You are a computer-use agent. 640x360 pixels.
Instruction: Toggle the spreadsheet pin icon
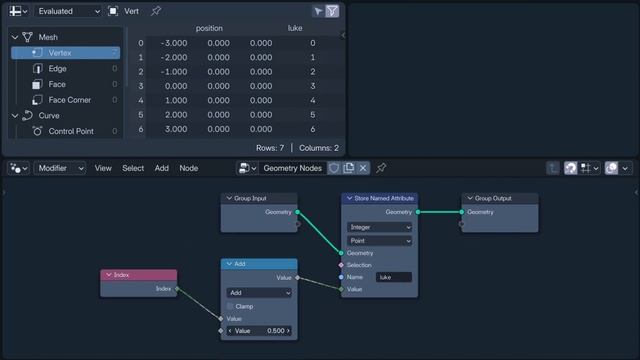pyautogui.click(x=156, y=11)
